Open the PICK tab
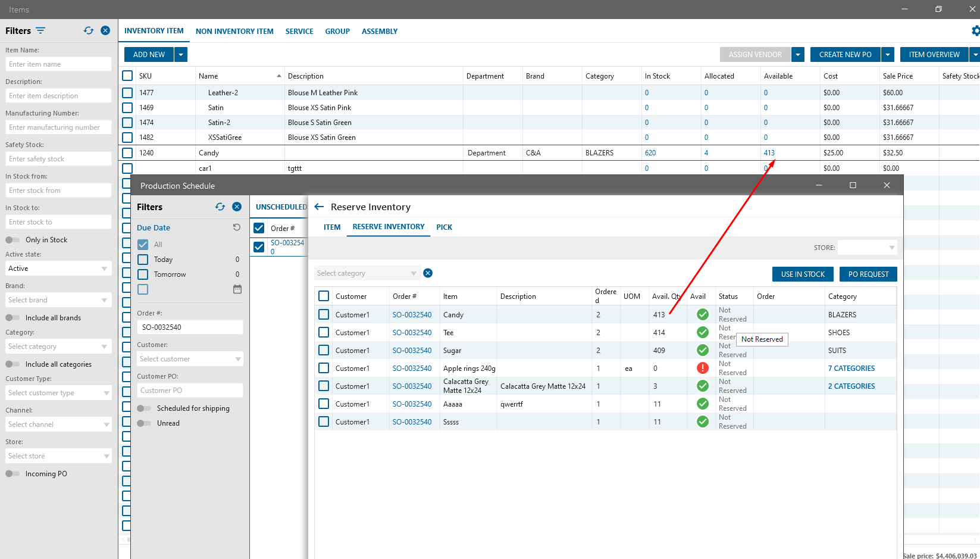The width and height of the screenshot is (980, 559). pyautogui.click(x=444, y=227)
